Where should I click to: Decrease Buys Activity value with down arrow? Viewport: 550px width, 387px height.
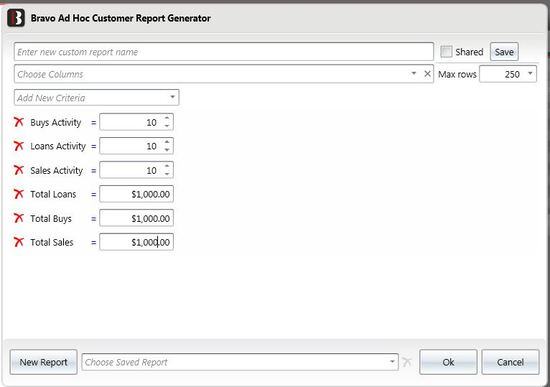pos(167,126)
